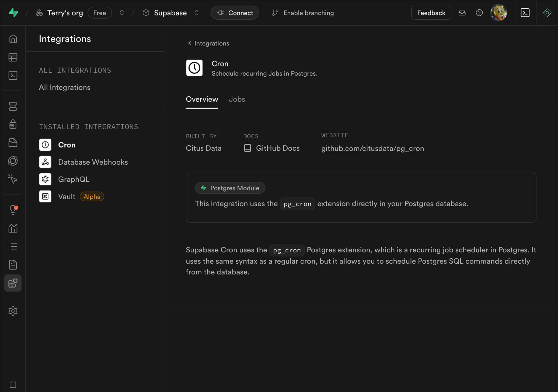Switch to the Jobs tab

pos(237,99)
